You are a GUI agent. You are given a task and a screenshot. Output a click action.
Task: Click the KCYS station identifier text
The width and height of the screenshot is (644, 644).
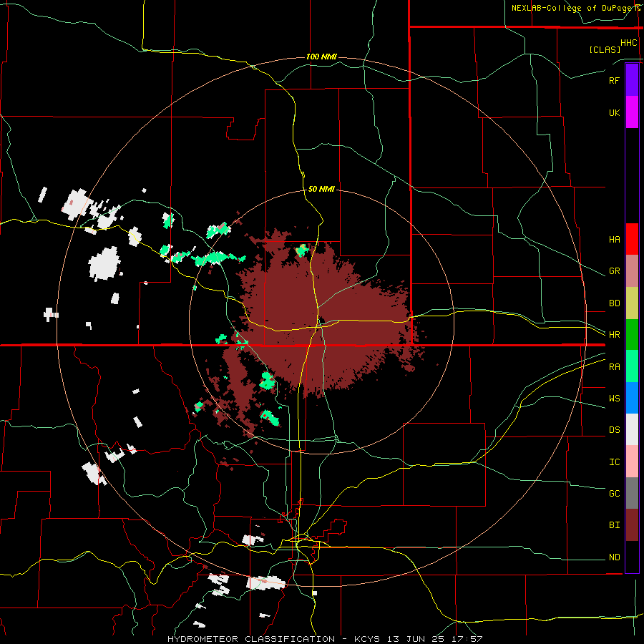pyautogui.click(x=367, y=639)
